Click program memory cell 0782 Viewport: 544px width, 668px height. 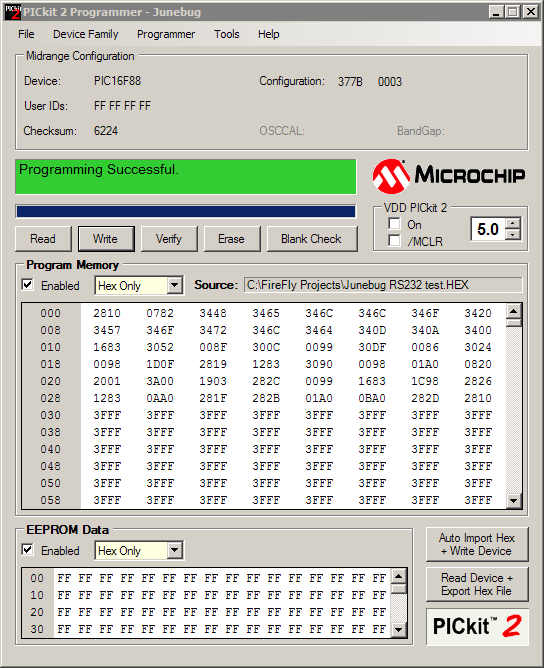(x=160, y=314)
